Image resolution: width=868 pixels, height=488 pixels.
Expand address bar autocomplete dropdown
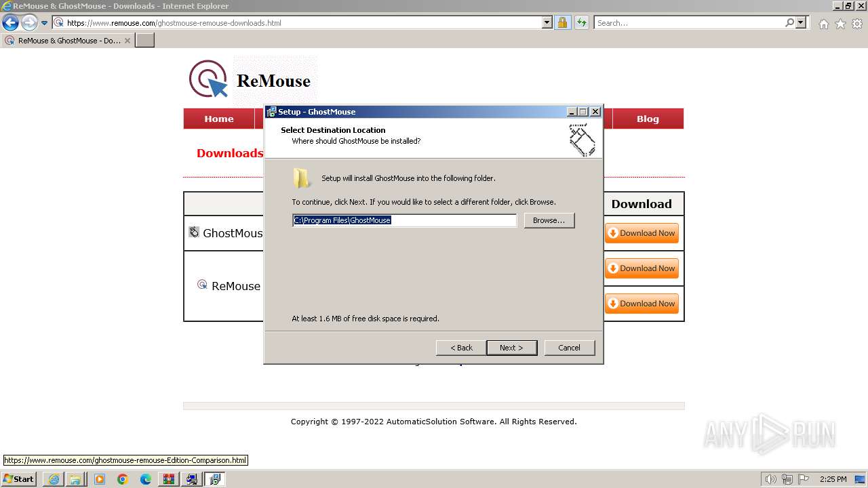547,23
